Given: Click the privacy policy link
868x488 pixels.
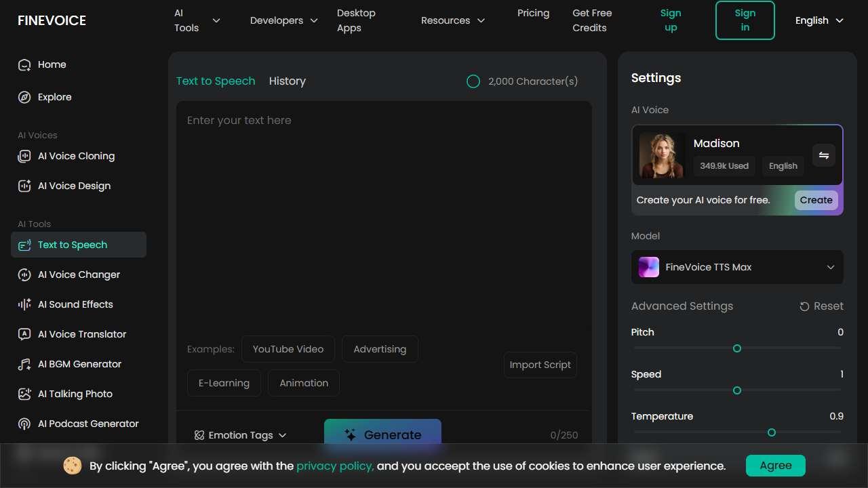Looking at the screenshot, I should point(335,466).
